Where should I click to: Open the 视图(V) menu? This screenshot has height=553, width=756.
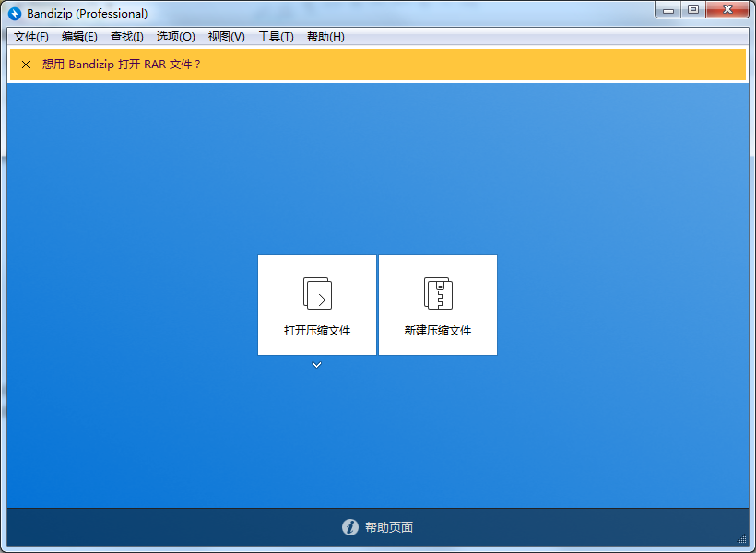point(226,37)
